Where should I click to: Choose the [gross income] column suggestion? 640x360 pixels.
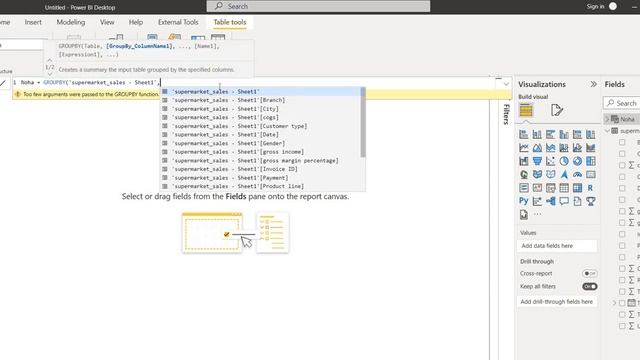coord(260,152)
